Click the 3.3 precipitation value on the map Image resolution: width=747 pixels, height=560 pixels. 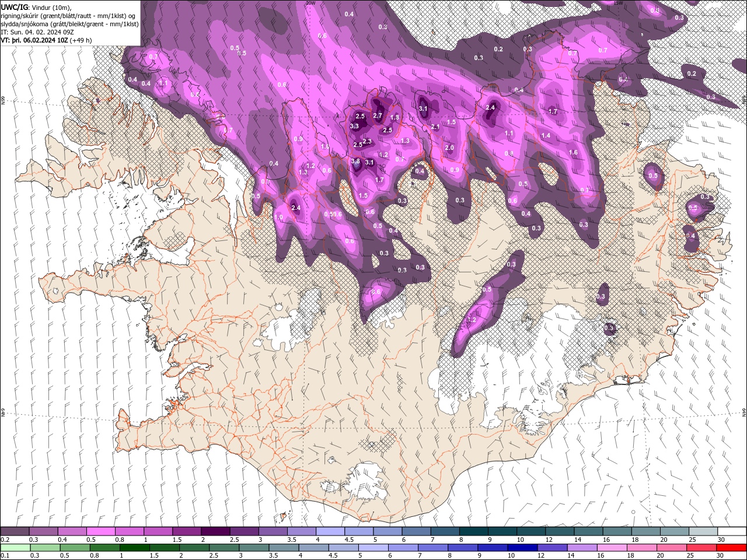click(x=354, y=126)
